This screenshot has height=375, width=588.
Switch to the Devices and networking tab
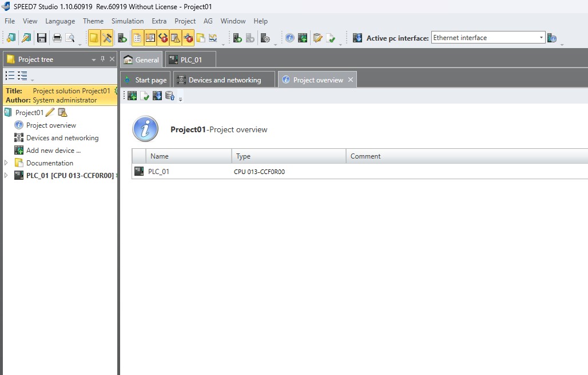pyautogui.click(x=224, y=80)
